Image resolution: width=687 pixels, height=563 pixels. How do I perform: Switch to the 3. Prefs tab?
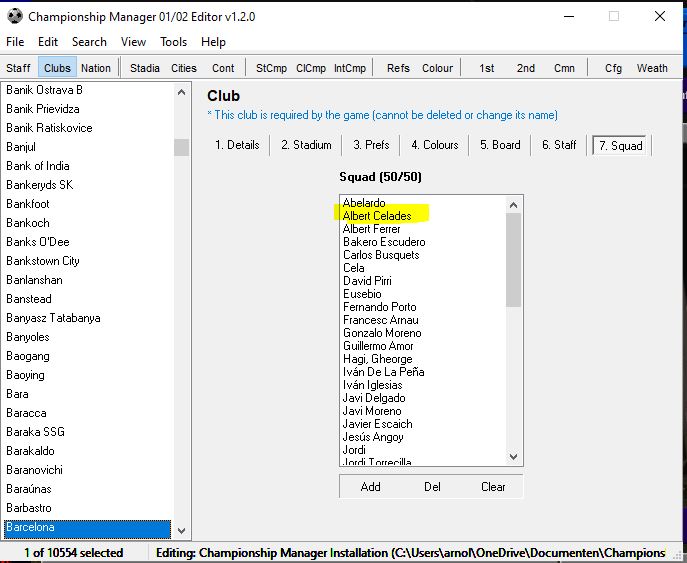click(371, 145)
